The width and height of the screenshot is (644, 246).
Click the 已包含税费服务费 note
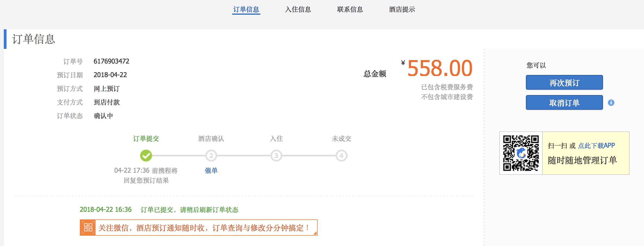click(447, 87)
